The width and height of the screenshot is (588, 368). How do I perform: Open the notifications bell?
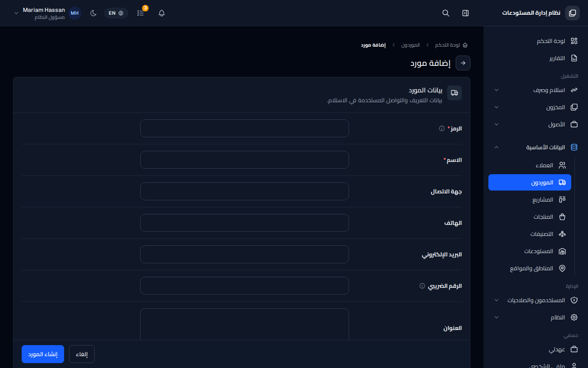pyautogui.click(x=162, y=13)
